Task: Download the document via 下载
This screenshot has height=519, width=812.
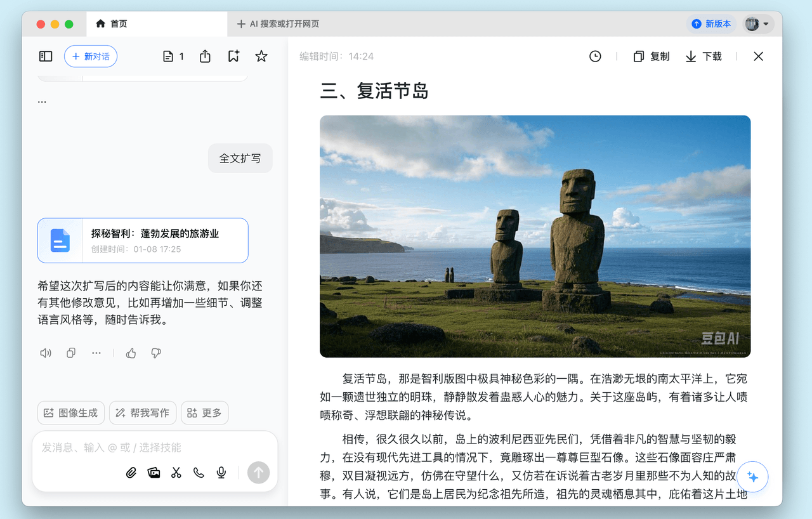Action: coord(704,56)
